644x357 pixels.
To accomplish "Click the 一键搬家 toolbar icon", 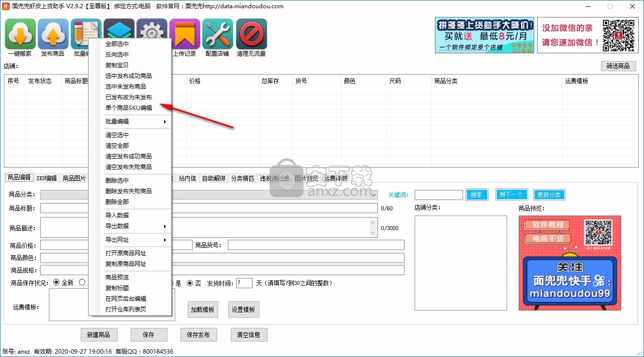I will click(20, 34).
